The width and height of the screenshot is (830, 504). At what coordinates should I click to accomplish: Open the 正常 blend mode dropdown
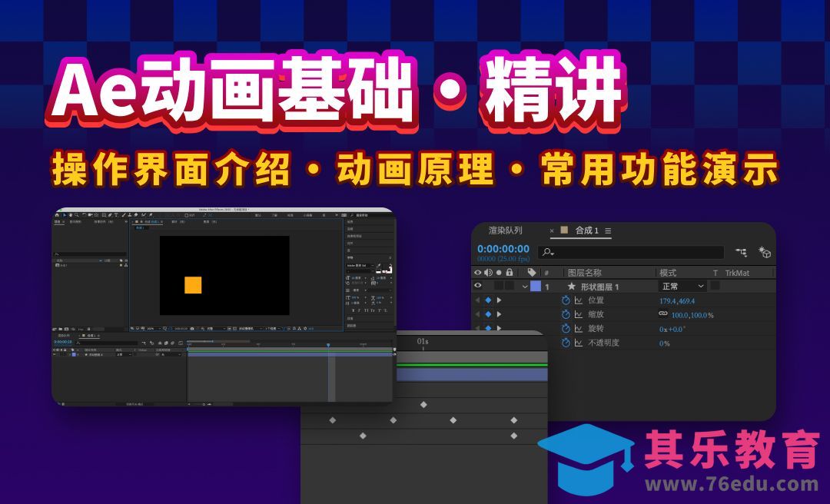click(x=682, y=286)
